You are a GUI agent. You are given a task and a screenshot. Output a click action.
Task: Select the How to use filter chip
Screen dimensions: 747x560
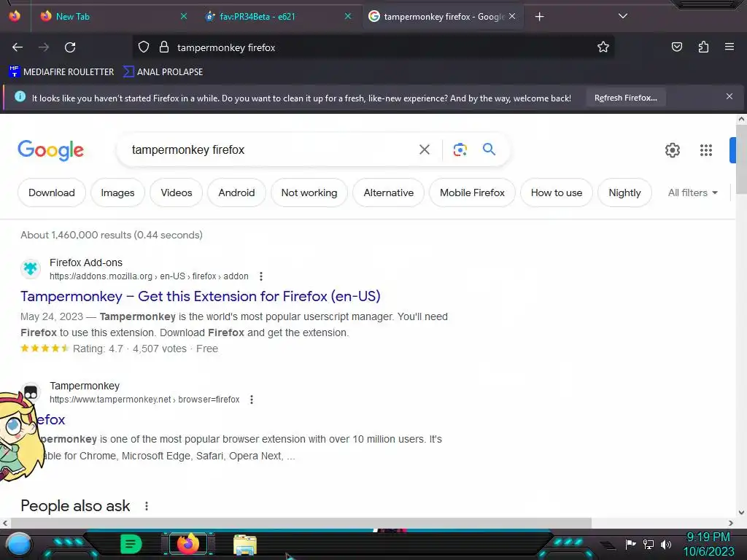pos(557,192)
